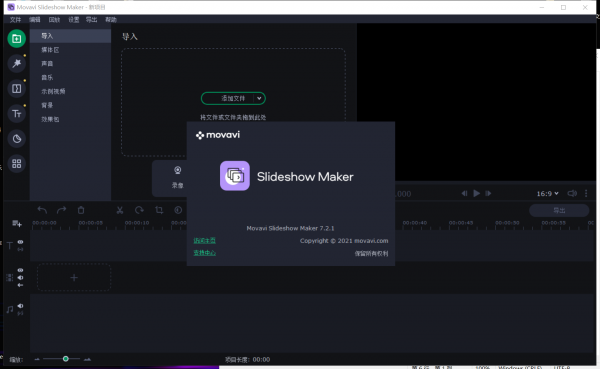This screenshot has width=600, height=369.
Task: Click the 00:00:05 mark on timeline ruler
Action: (91, 223)
